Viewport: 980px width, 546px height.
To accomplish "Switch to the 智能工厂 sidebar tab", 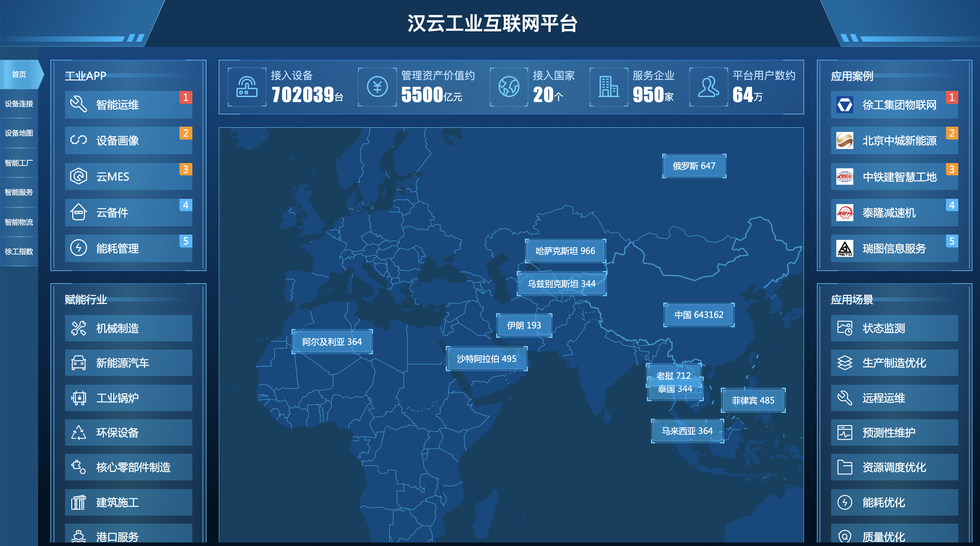I will [x=19, y=163].
